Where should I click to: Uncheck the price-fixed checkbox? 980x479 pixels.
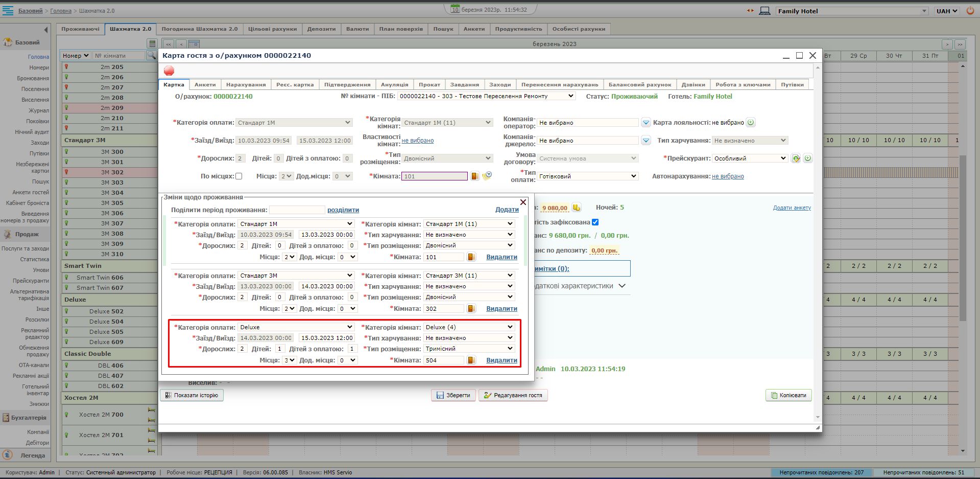[595, 222]
